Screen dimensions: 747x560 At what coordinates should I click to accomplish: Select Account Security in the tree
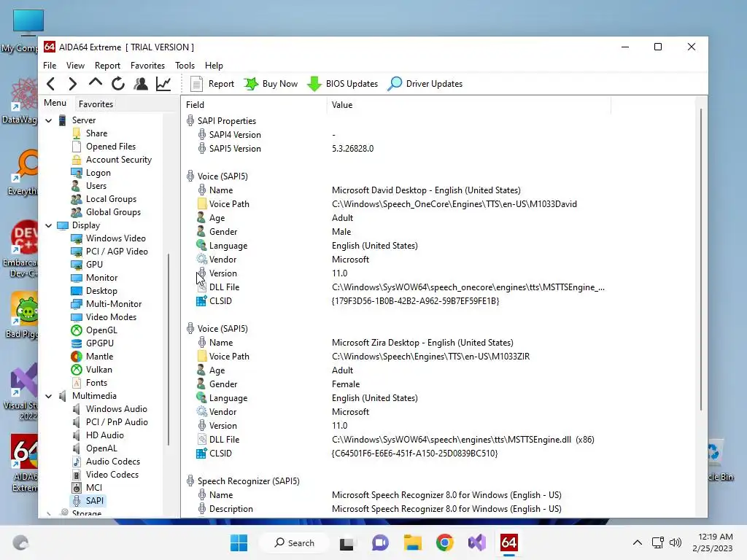pos(119,160)
